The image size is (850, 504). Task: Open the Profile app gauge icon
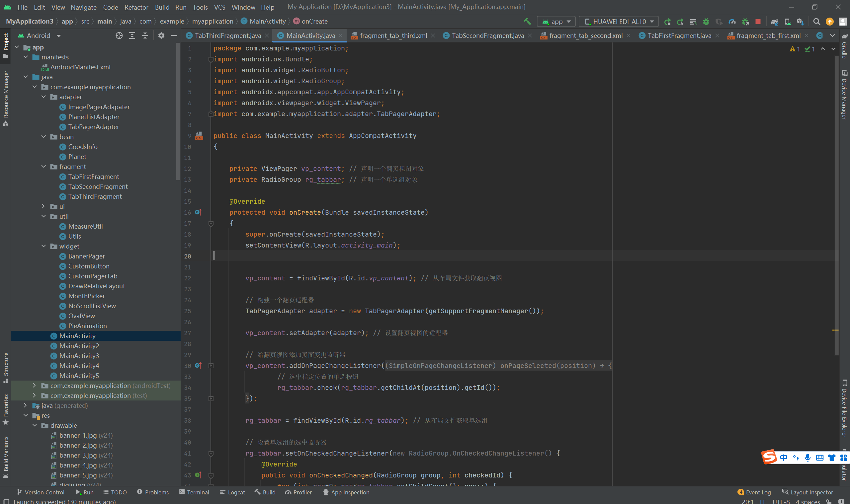[x=732, y=21]
